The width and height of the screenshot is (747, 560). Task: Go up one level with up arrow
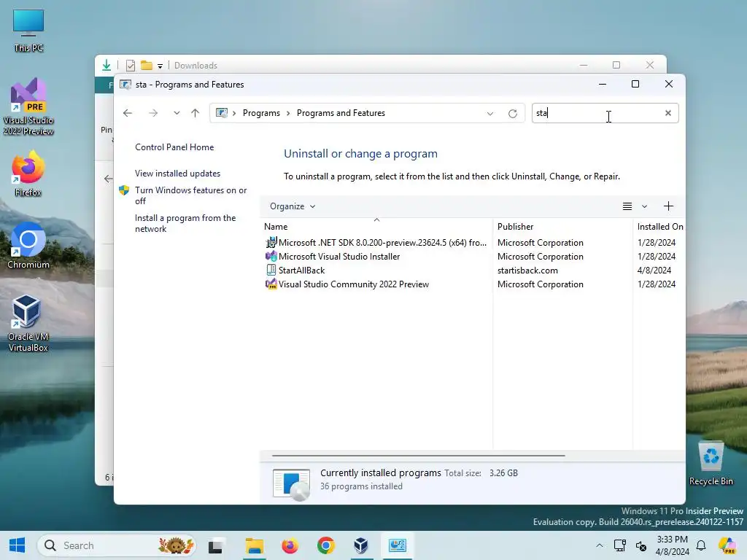click(195, 113)
